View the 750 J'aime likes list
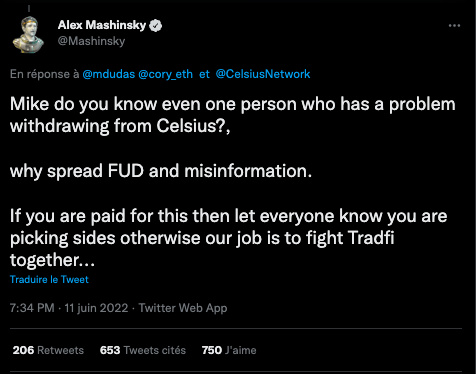476x374 pixels. point(229,350)
